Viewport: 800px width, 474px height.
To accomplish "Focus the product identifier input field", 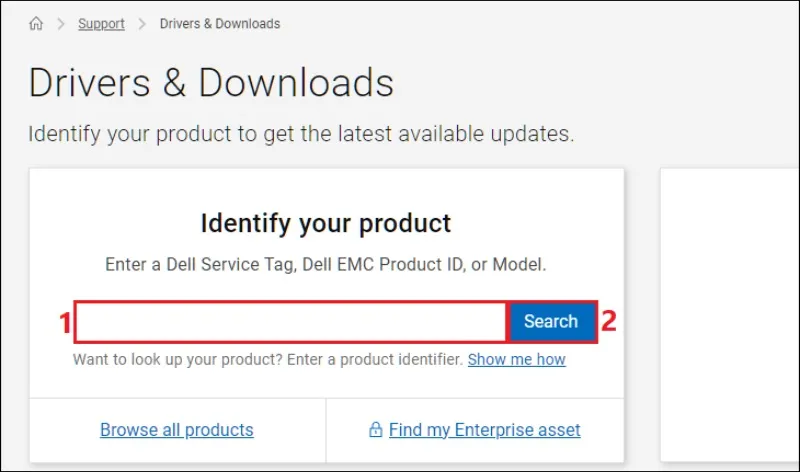I will pyautogui.click(x=290, y=322).
